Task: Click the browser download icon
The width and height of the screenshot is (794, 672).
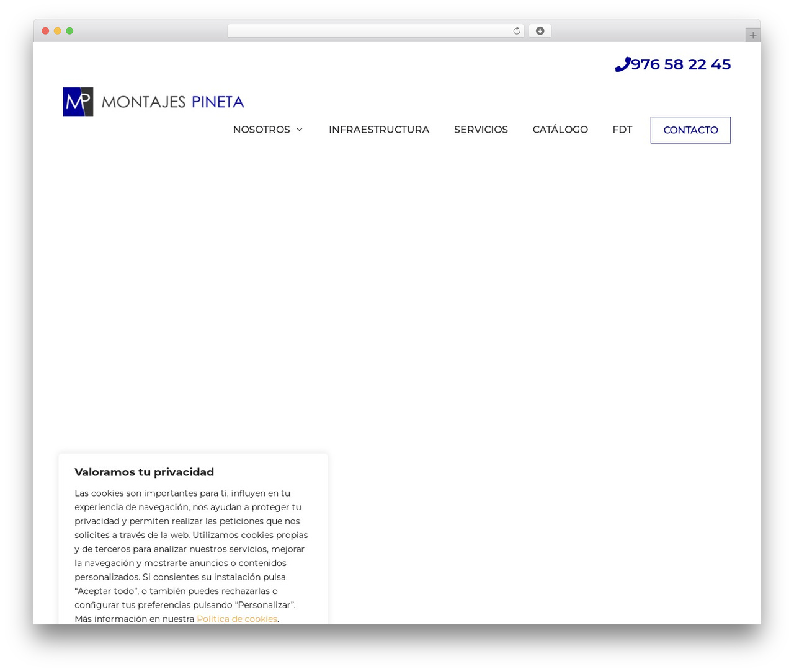Action: click(x=540, y=31)
